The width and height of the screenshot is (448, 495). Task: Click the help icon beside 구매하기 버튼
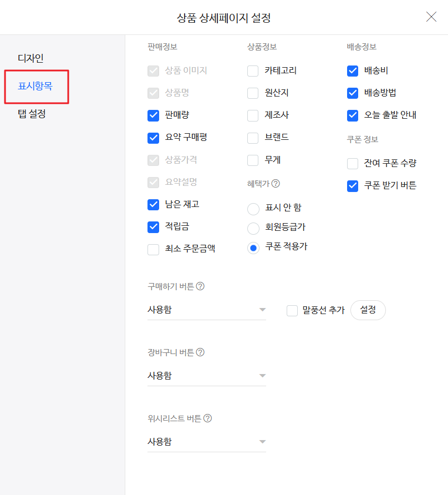(200, 286)
